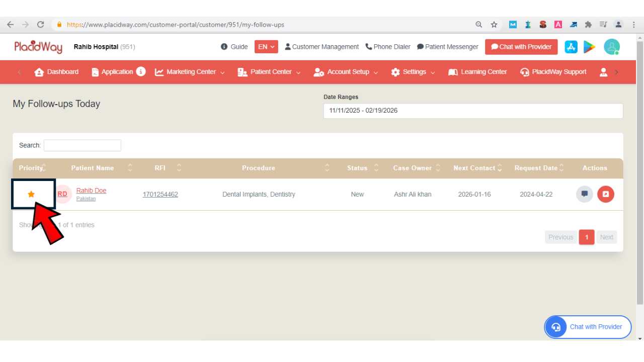The width and height of the screenshot is (644, 362).
Task: Click the red open-case action icon
Action: (x=605, y=194)
